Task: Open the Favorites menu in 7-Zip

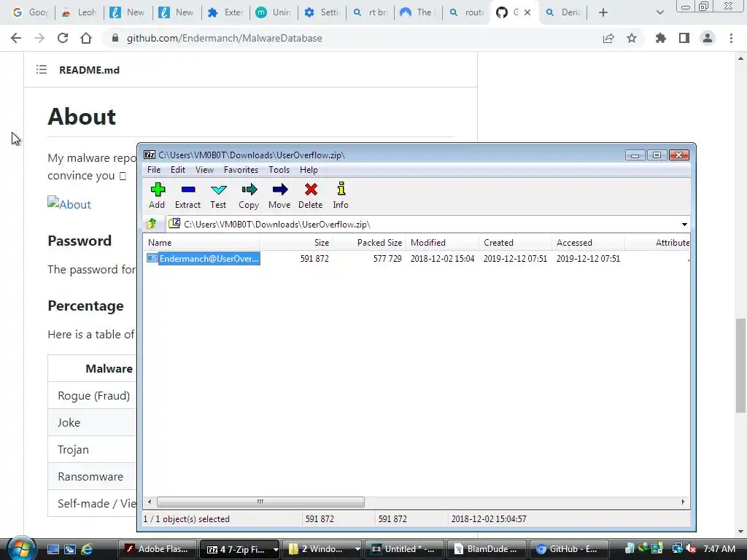Action: coord(241,169)
